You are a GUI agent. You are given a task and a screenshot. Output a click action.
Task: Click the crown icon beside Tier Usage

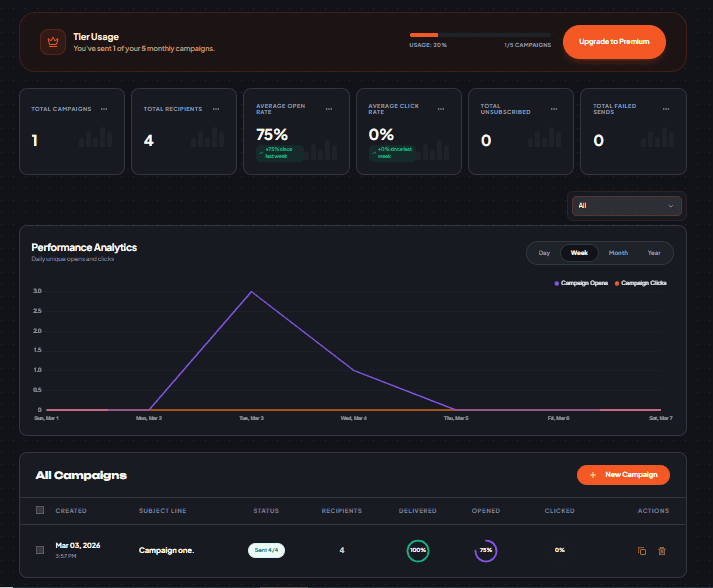(53, 42)
